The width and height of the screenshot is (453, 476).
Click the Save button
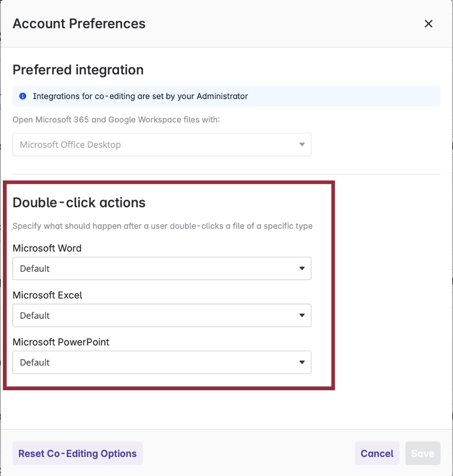[x=423, y=453]
